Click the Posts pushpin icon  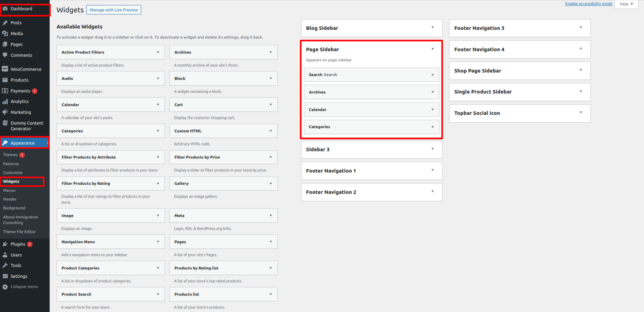tap(5, 23)
